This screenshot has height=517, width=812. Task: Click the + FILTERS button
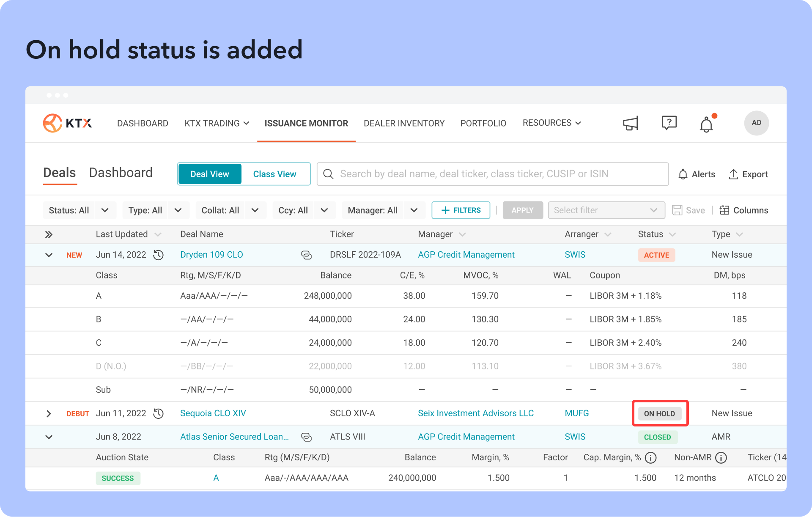click(461, 210)
